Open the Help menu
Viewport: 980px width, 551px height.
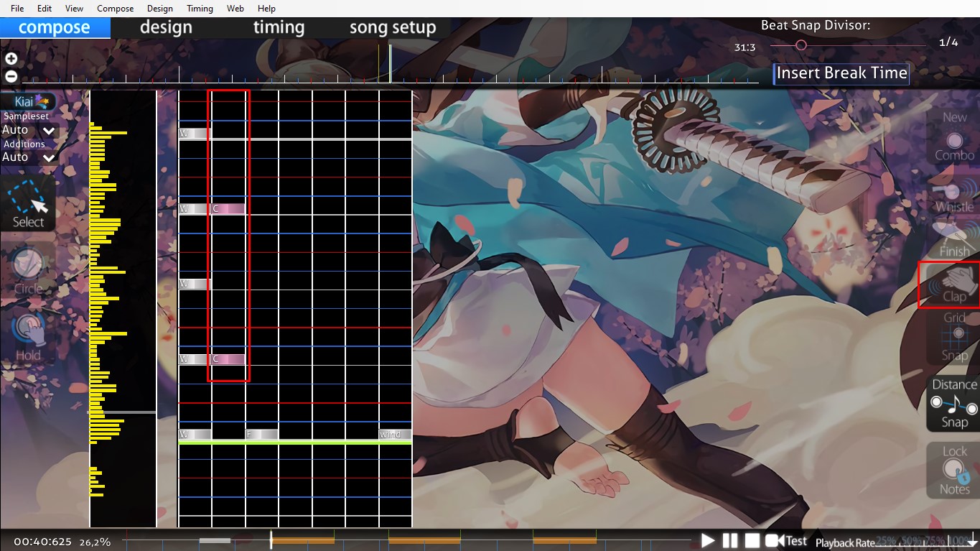[x=266, y=9]
